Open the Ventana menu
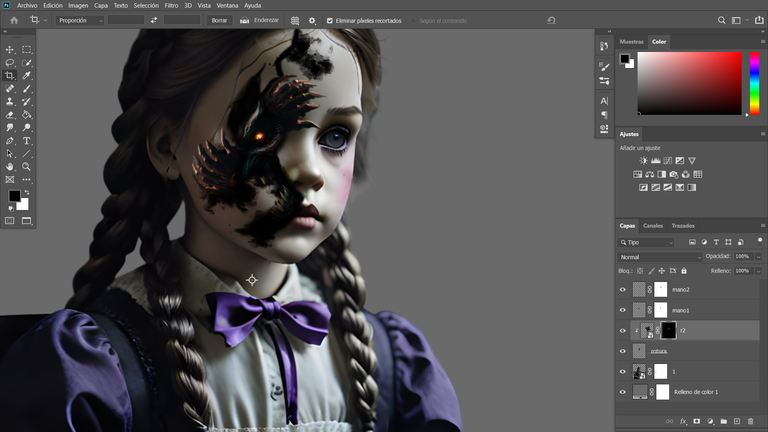The width and height of the screenshot is (768, 432). tap(227, 5)
